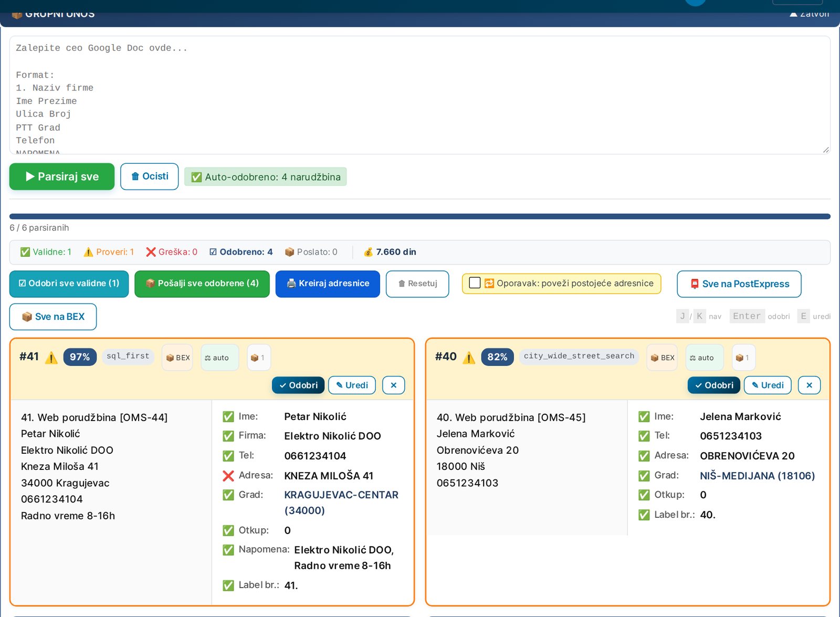Click the package count badge on order #40
This screenshot has width=840, height=617.
(744, 358)
